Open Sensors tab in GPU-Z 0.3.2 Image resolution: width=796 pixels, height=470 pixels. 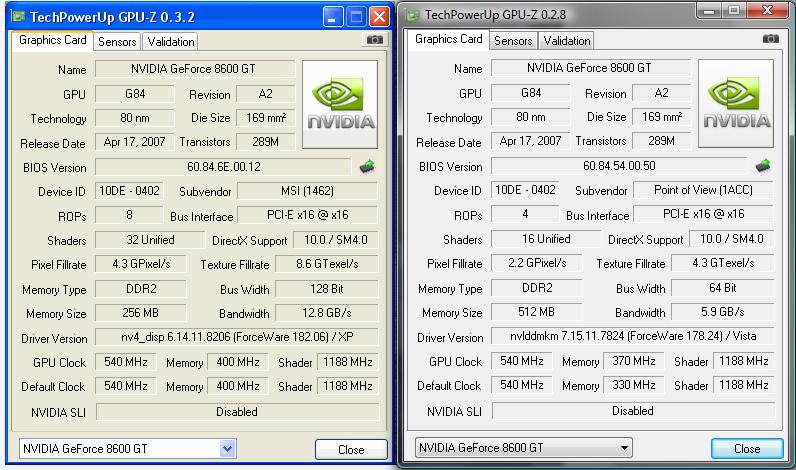pos(117,42)
